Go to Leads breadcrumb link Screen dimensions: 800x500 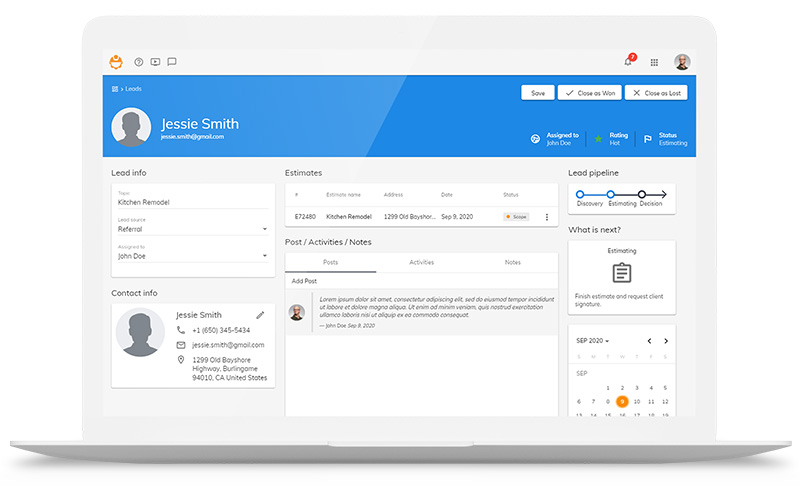[133, 89]
